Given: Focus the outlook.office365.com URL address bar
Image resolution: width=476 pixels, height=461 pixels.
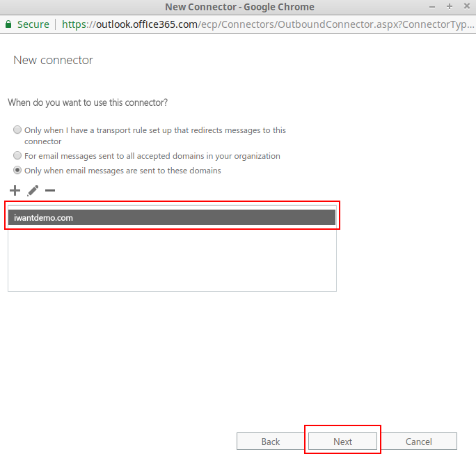Looking at the screenshot, I should pos(264,24).
